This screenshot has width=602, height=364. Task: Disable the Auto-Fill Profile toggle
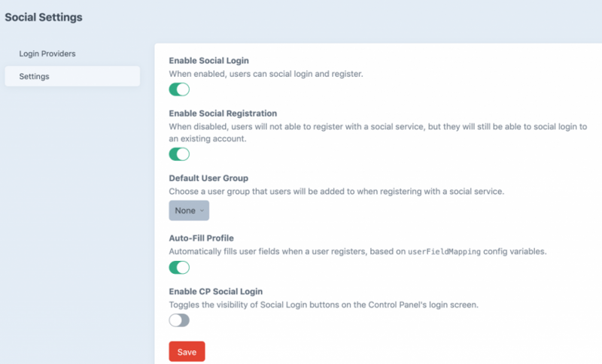[179, 268]
